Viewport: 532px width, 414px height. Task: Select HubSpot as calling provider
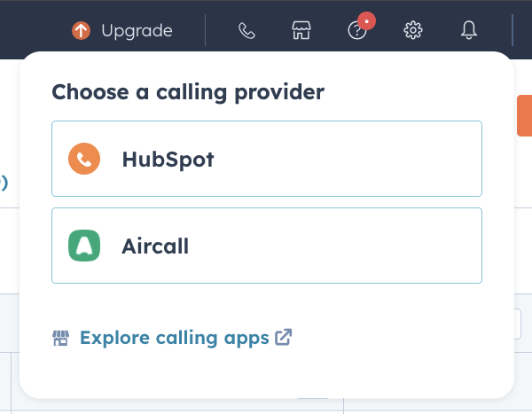(x=267, y=159)
